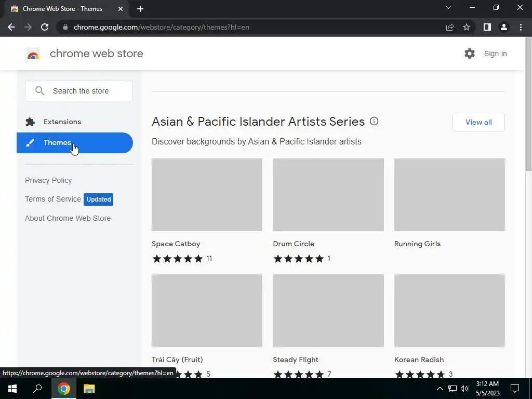Click the Chrome taskbar icon
This screenshot has height=399, width=532.
coord(64,389)
